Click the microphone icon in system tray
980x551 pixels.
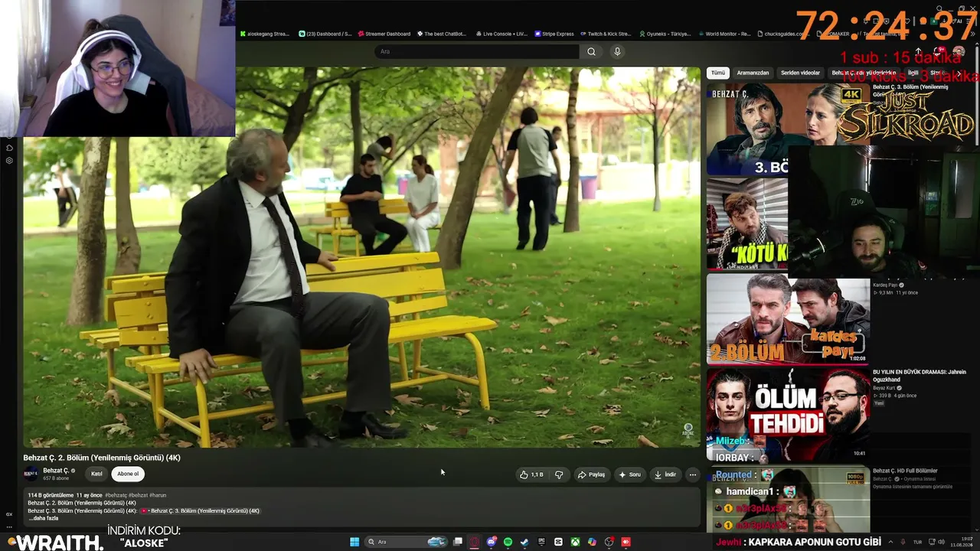[904, 542]
